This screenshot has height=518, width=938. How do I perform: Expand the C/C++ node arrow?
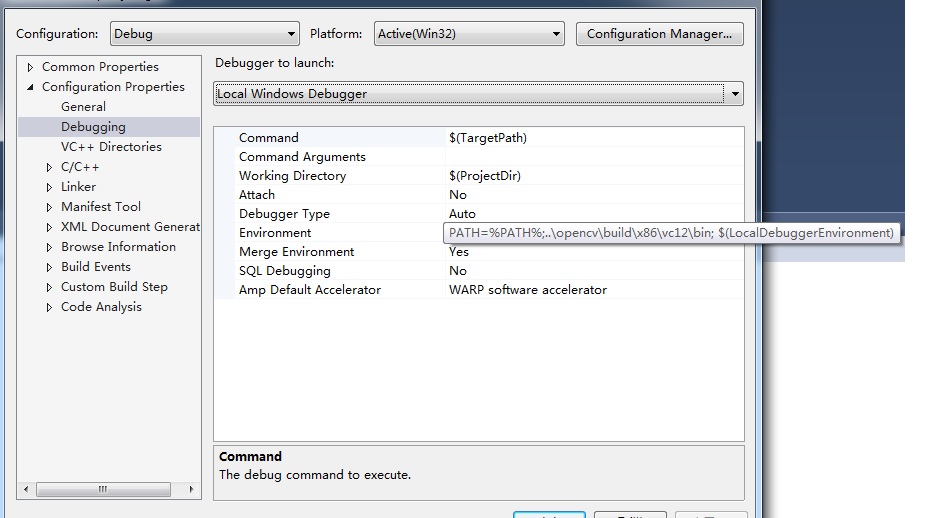(x=49, y=167)
